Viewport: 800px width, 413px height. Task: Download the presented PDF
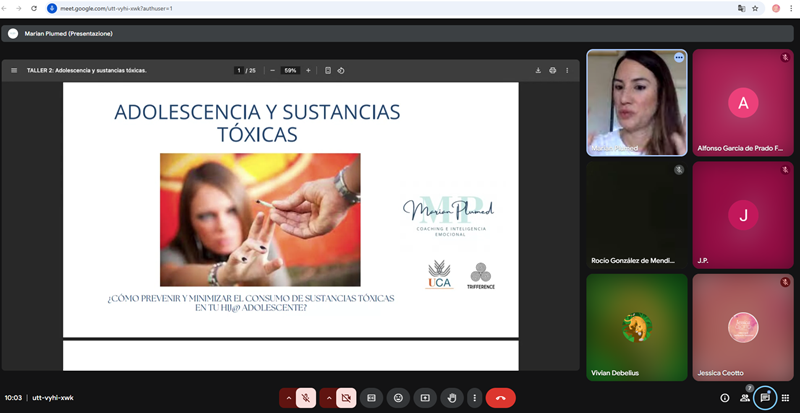tap(538, 70)
